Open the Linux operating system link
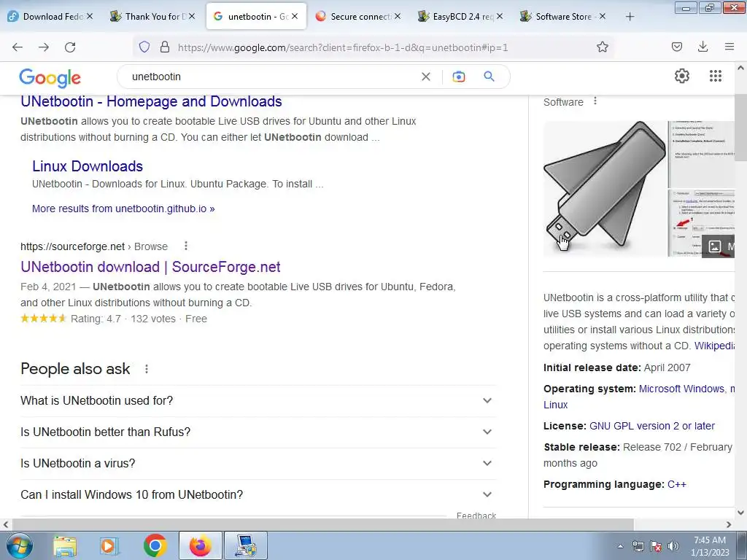The image size is (747, 560). tap(555, 405)
